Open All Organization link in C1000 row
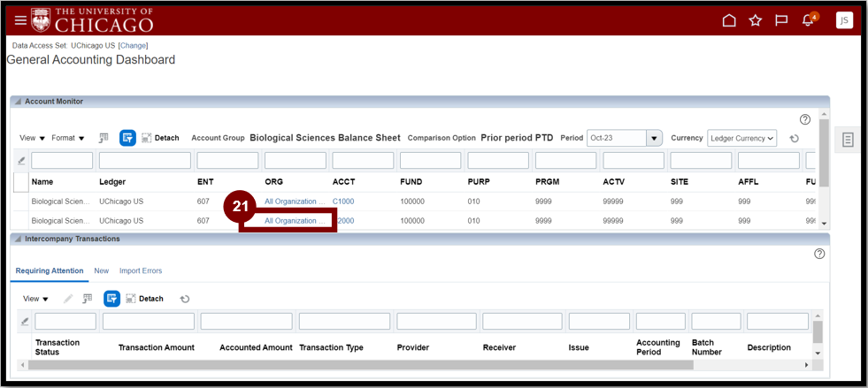The height and width of the screenshot is (388, 868). click(295, 202)
